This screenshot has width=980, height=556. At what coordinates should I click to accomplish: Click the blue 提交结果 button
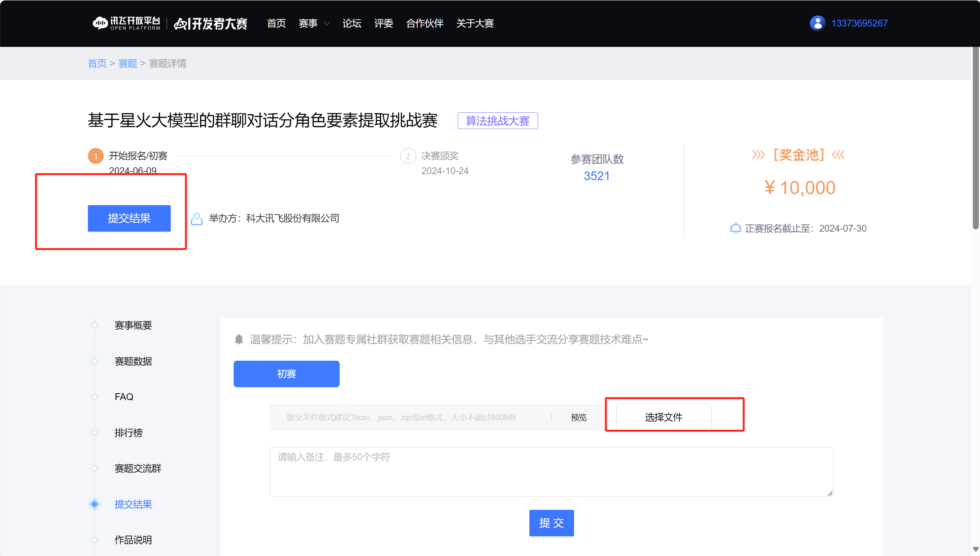129,218
